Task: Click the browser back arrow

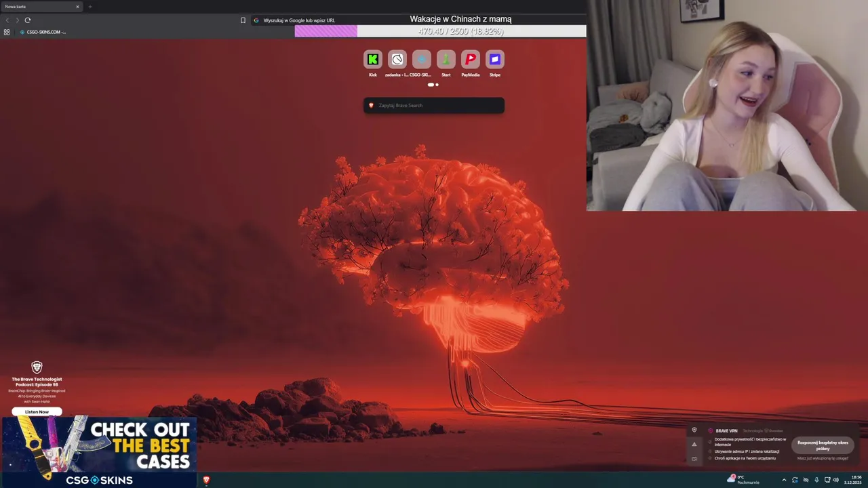Action: tap(7, 20)
